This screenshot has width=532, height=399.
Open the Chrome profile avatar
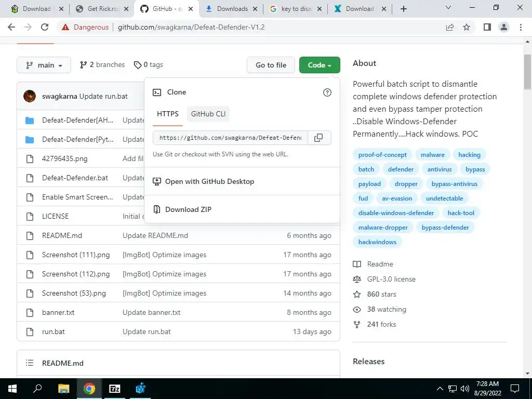click(504, 27)
